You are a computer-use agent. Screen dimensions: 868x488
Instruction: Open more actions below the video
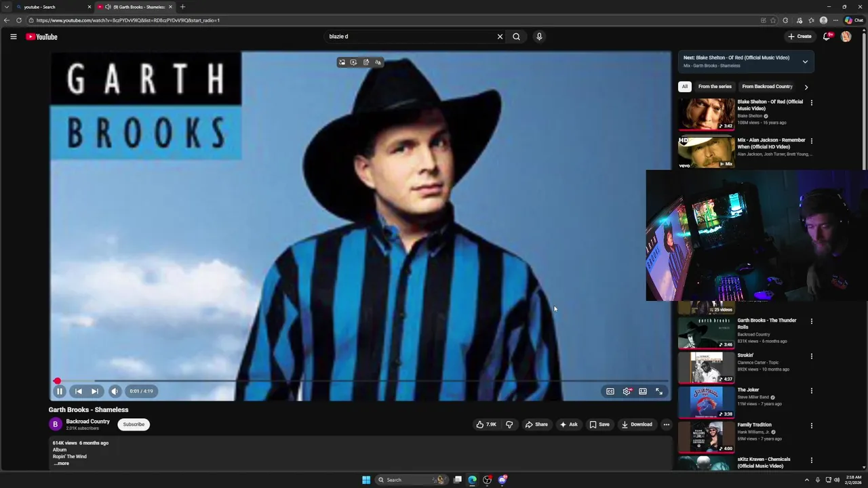coord(667,424)
